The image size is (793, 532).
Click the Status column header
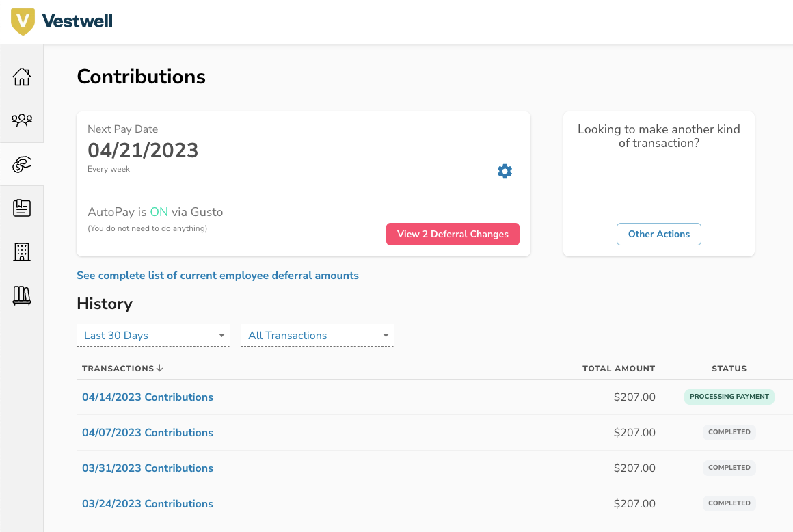point(729,368)
